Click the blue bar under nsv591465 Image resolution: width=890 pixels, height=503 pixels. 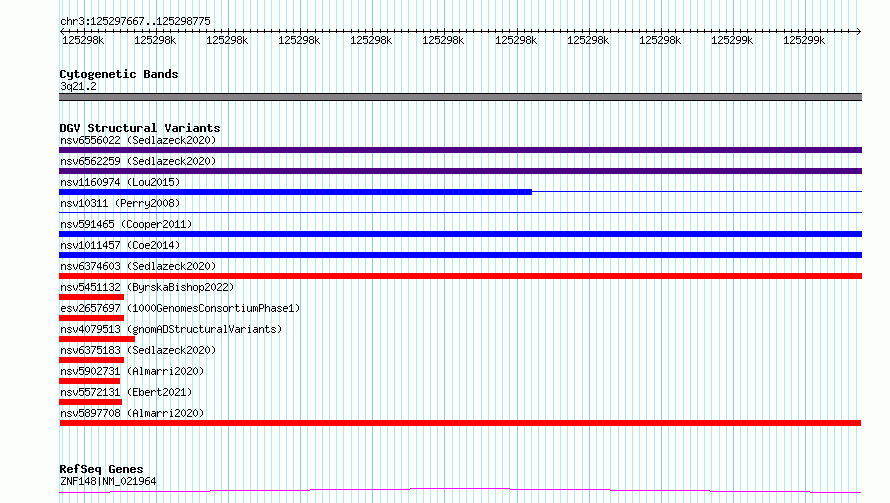coord(460,234)
